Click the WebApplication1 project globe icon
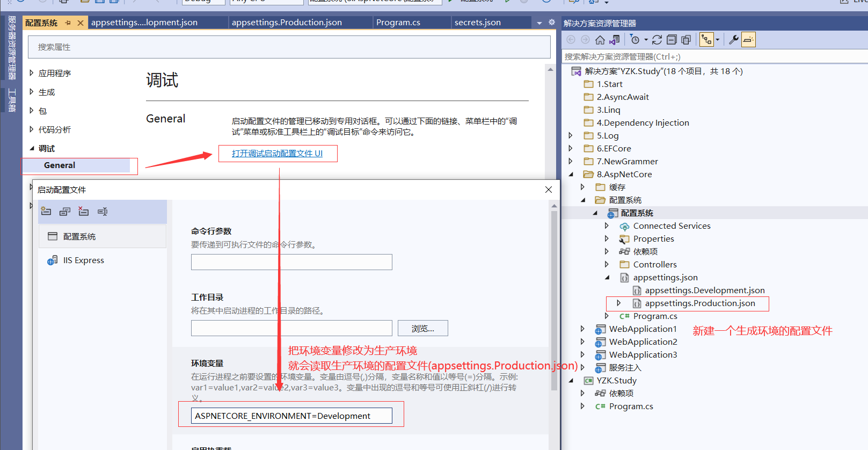 point(600,329)
